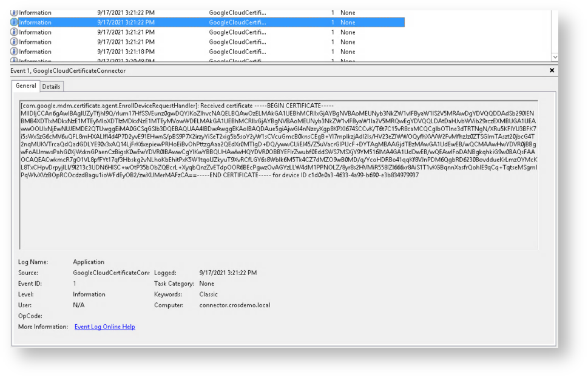The width and height of the screenshot is (588, 377).
Task: Select the date cell of the 3:21:18 PM event
Action: click(126, 52)
